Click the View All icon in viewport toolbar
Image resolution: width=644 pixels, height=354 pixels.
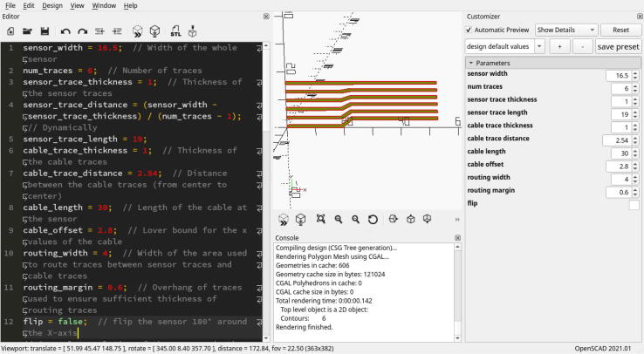321,219
